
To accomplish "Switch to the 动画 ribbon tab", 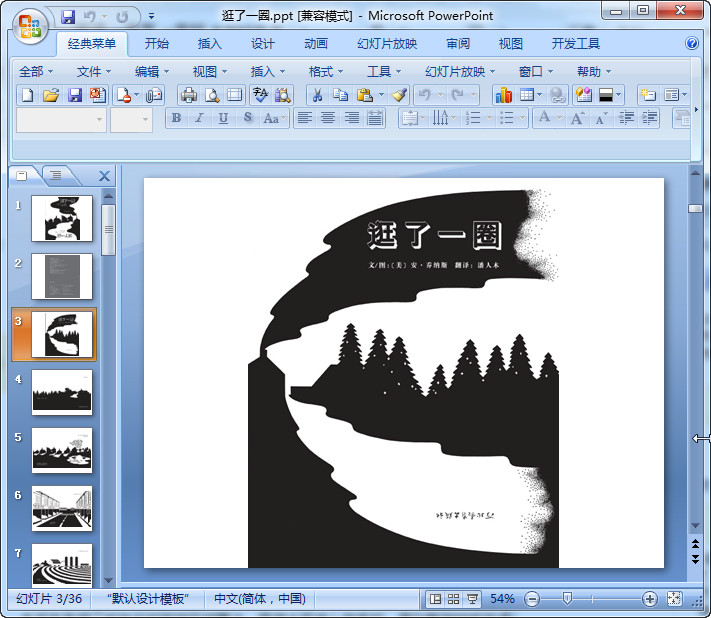I will tap(316, 44).
